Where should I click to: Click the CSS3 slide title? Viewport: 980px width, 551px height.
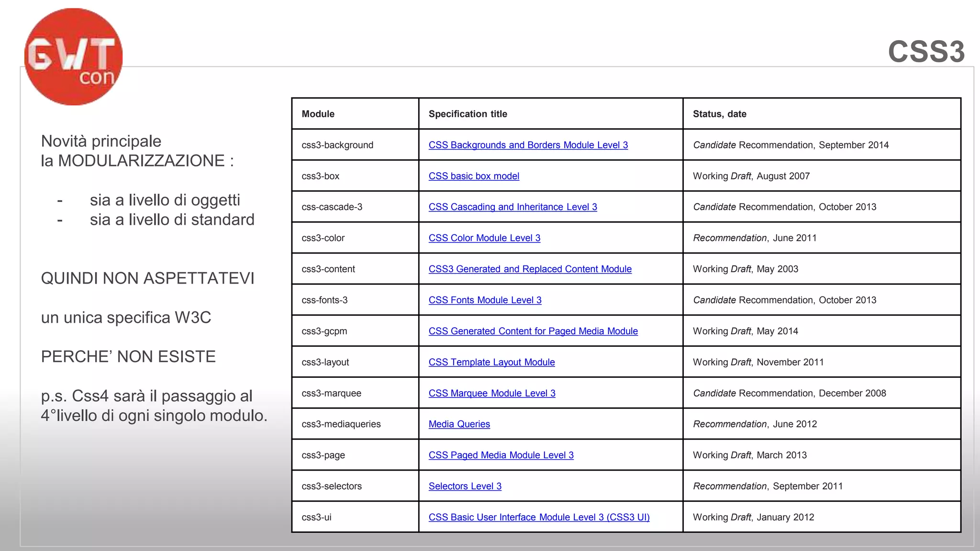(x=926, y=51)
